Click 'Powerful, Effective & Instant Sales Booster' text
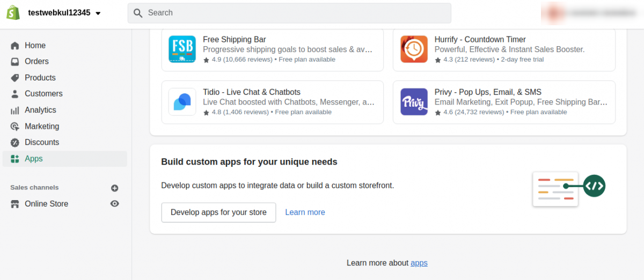Image resolution: width=644 pixels, height=280 pixels. tap(509, 49)
